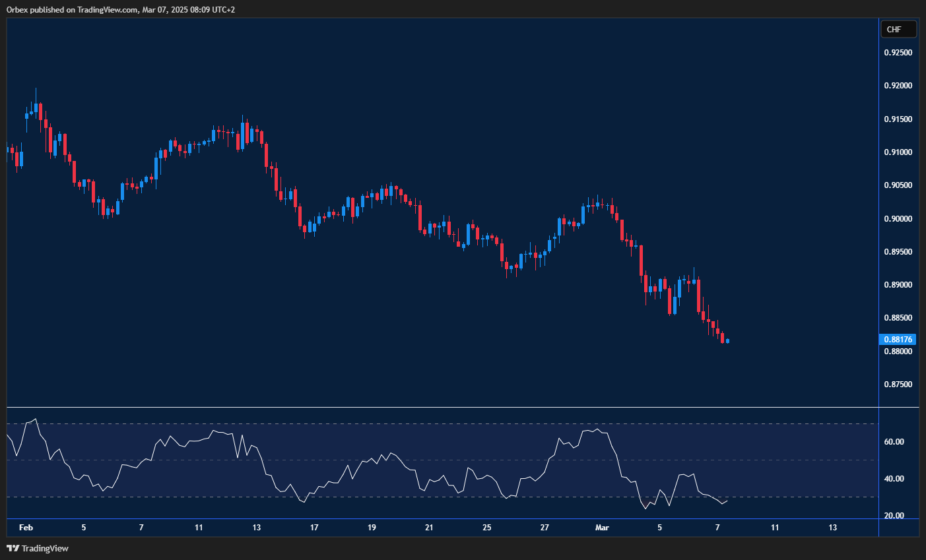Select the last small blue candlestick
The width and height of the screenshot is (926, 560).
pos(727,341)
